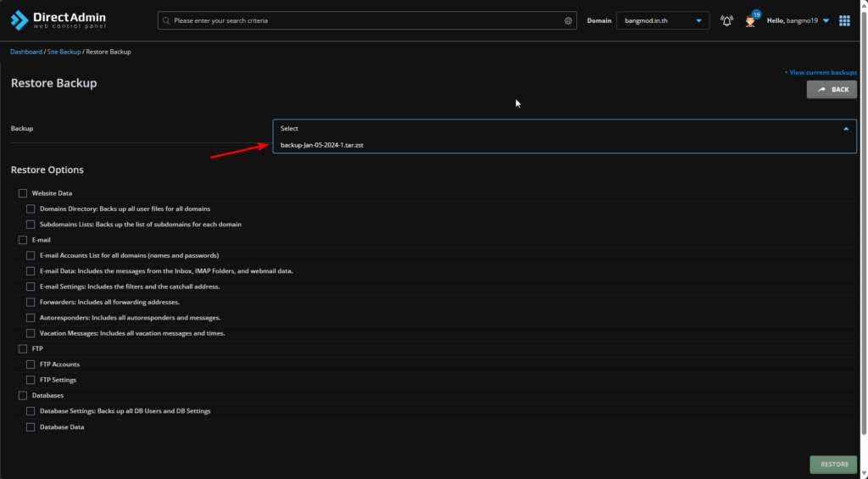Image resolution: width=868 pixels, height=479 pixels.
Task: Open the Site Backup breadcrumb link
Action: (x=64, y=52)
